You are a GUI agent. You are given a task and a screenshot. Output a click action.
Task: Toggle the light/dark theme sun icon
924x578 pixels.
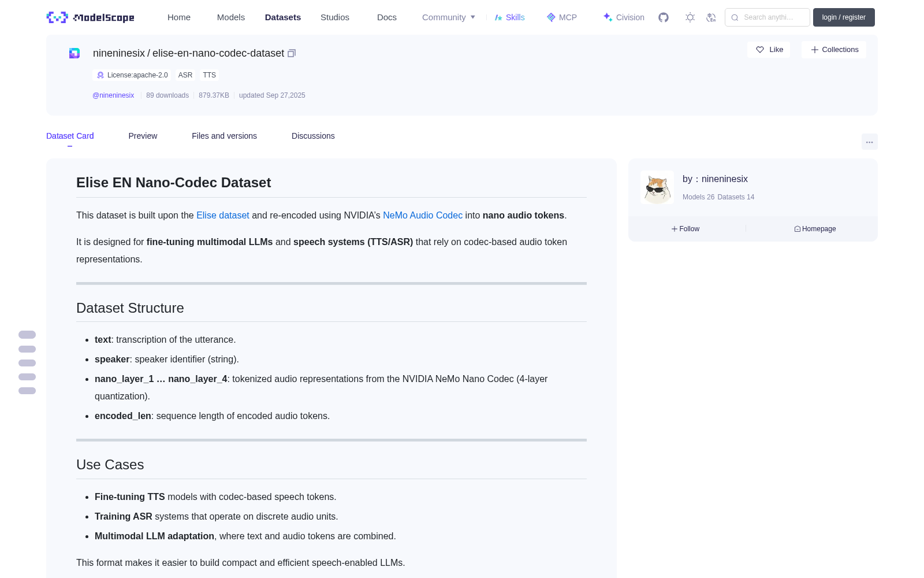click(690, 17)
